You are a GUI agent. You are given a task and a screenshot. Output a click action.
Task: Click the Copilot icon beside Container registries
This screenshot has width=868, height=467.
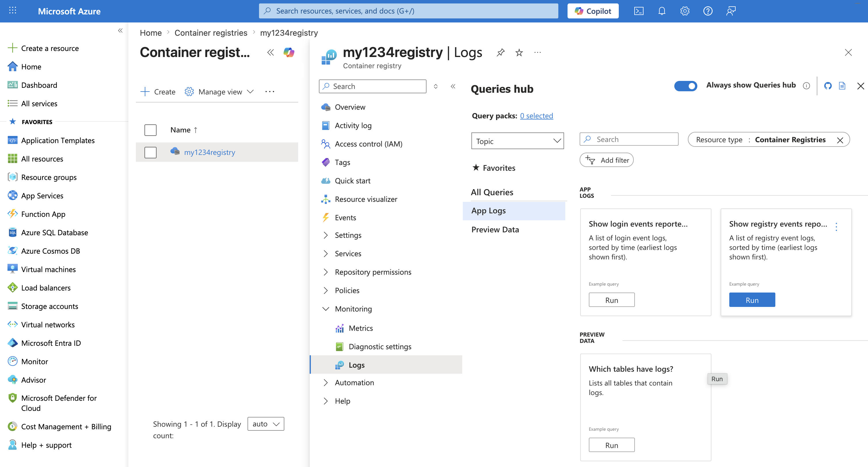(x=289, y=53)
